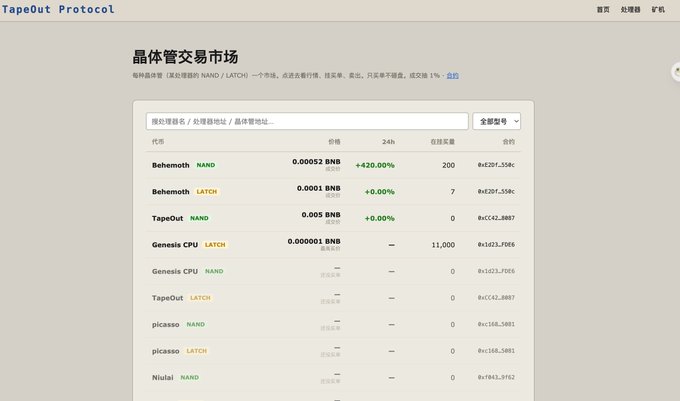Click the 0.005 BNB price
This screenshot has width=680, height=401.
point(321,215)
